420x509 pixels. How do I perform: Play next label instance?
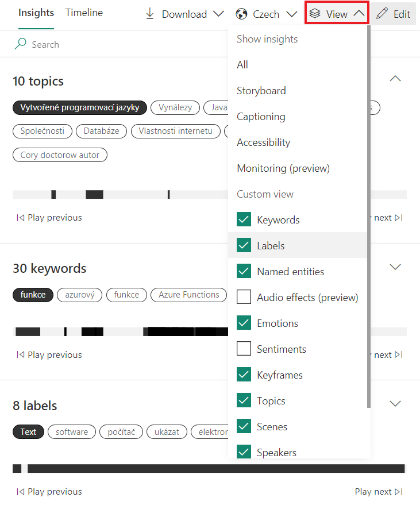click(378, 492)
